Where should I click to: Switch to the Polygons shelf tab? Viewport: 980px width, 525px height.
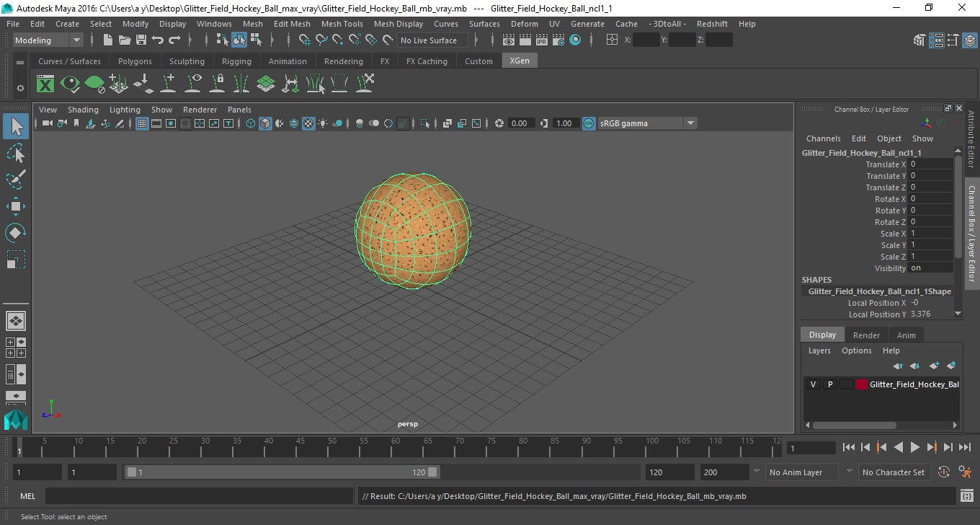(x=135, y=61)
